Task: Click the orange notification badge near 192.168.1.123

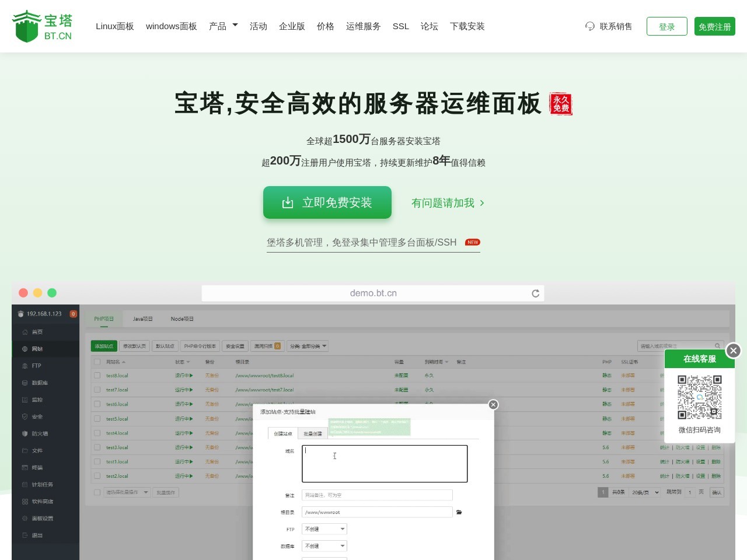Action: (x=73, y=314)
